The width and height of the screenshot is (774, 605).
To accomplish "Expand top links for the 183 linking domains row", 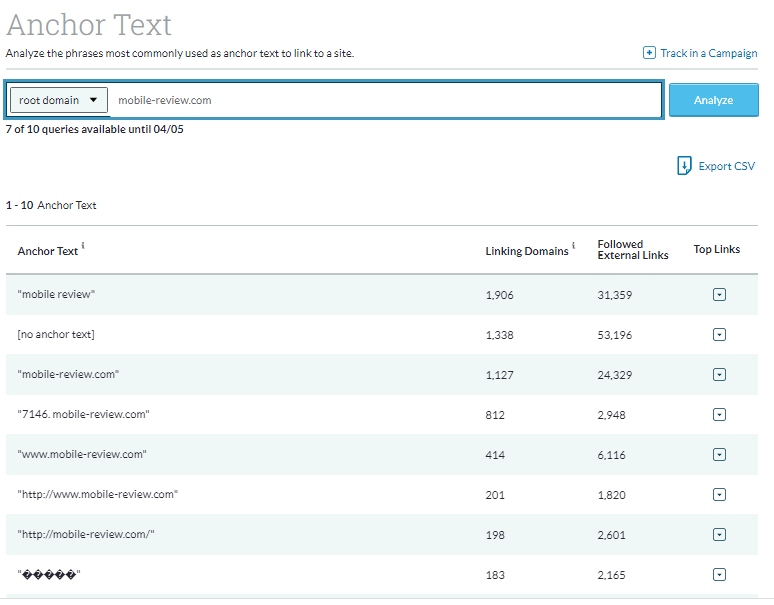I will click(719, 574).
